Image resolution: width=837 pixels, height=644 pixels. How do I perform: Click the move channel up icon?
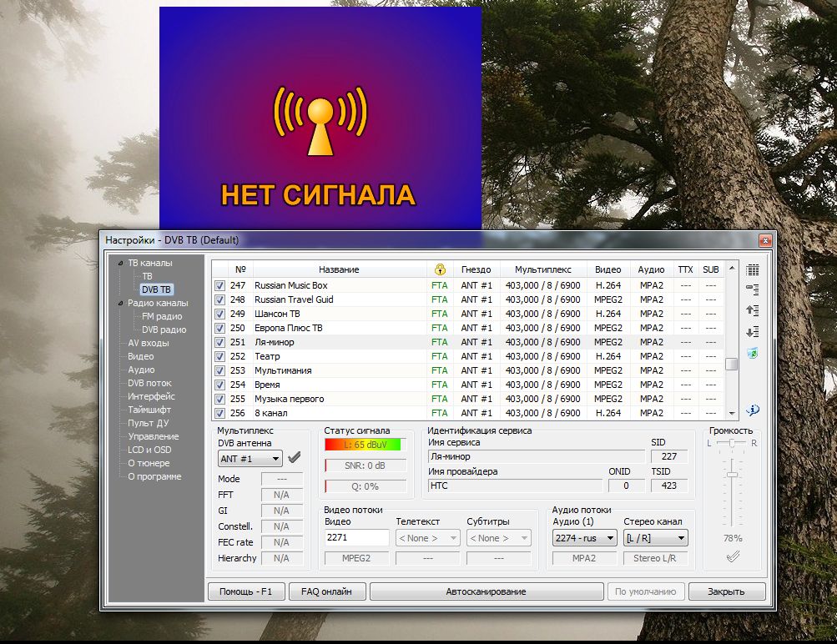(x=753, y=310)
